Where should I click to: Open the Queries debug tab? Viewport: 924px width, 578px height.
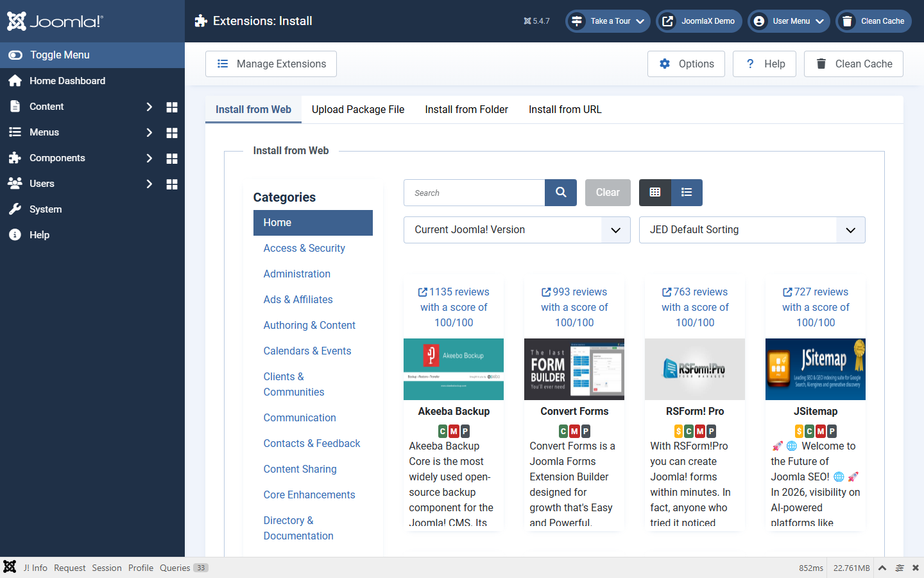(x=184, y=568)
